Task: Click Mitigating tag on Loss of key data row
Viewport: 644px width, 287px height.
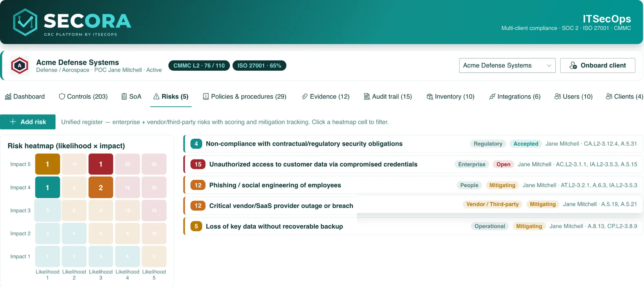Action: (x=529, y=226)
